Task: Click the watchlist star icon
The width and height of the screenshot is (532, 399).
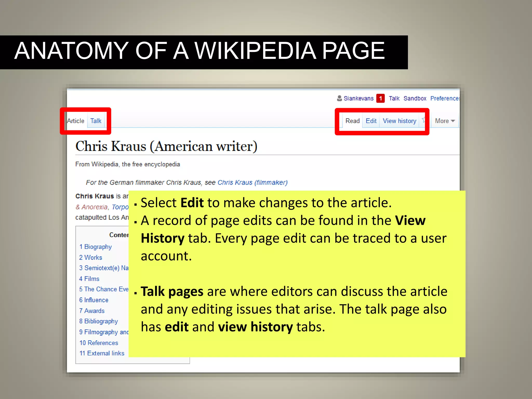Action: click(x=423, y=120)
